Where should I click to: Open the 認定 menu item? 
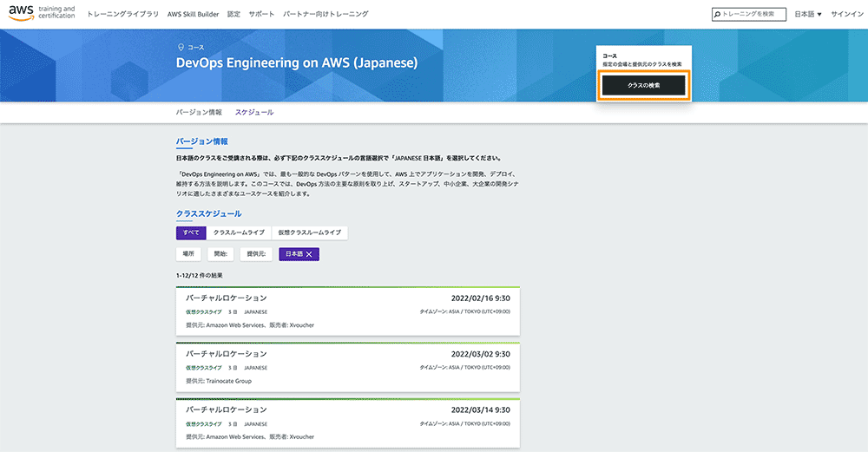click(233, 14)
